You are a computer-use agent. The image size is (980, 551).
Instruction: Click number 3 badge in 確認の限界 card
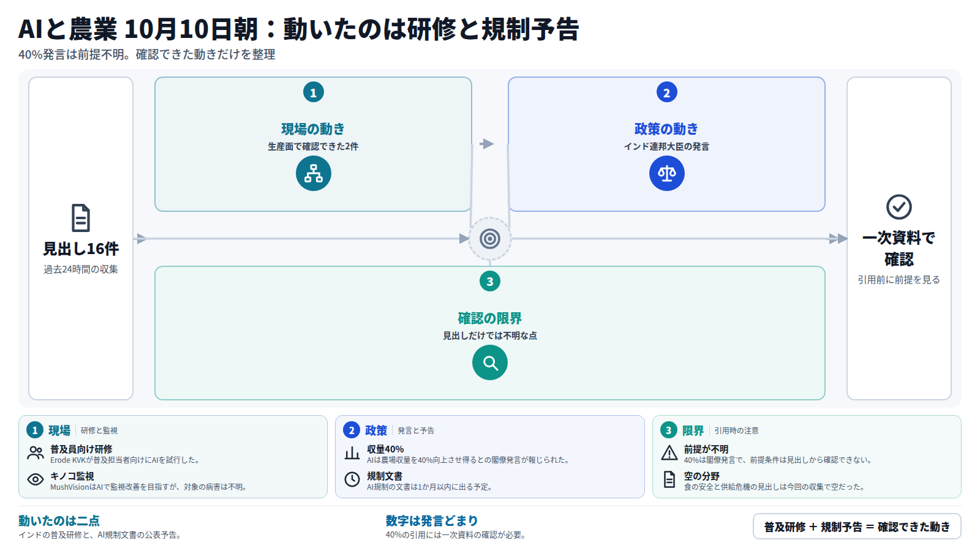click(490, 282)
